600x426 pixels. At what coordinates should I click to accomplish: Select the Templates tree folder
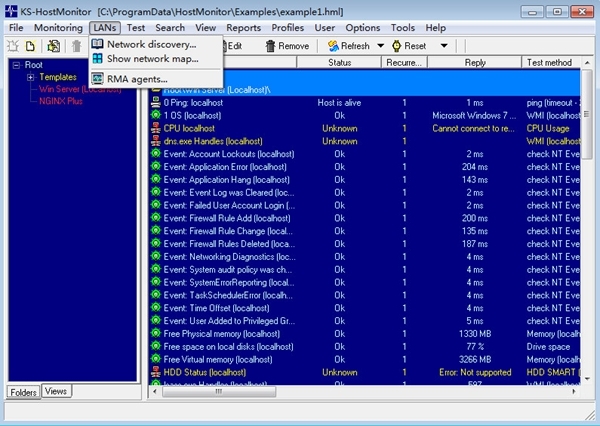58,77
